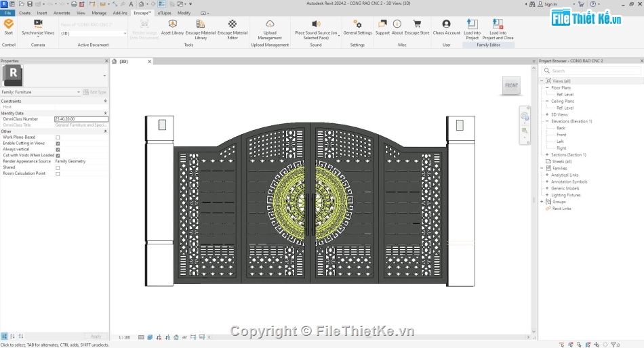644x348 pixels.
Task: Click the Open folder icon in quick access toolbar
Action: [22, 3]
